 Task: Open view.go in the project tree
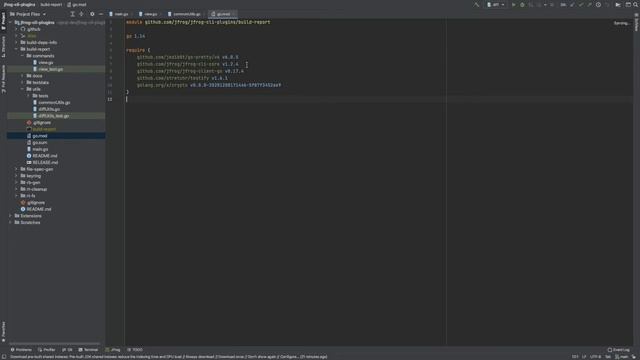point(43,62)
